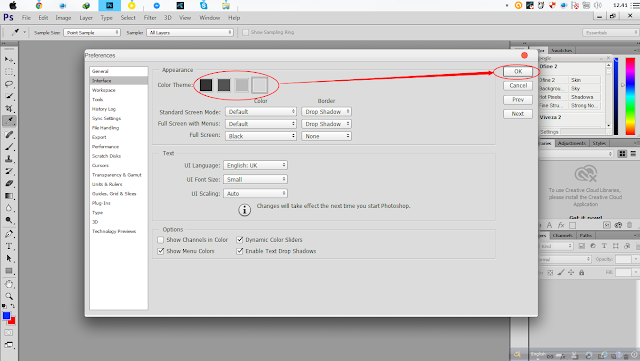Switch to the Channels tab
The image size is (640, 361).
click(x=562, y=235)
